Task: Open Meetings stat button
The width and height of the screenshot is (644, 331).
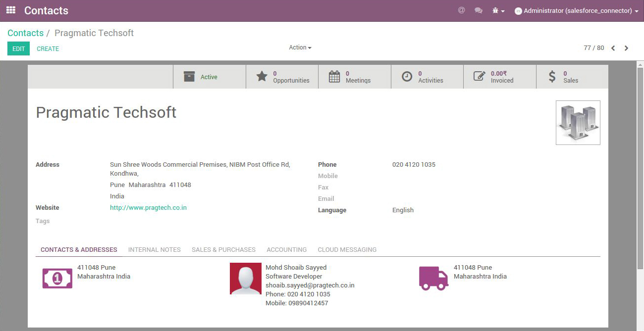Action: click(355, 77)
